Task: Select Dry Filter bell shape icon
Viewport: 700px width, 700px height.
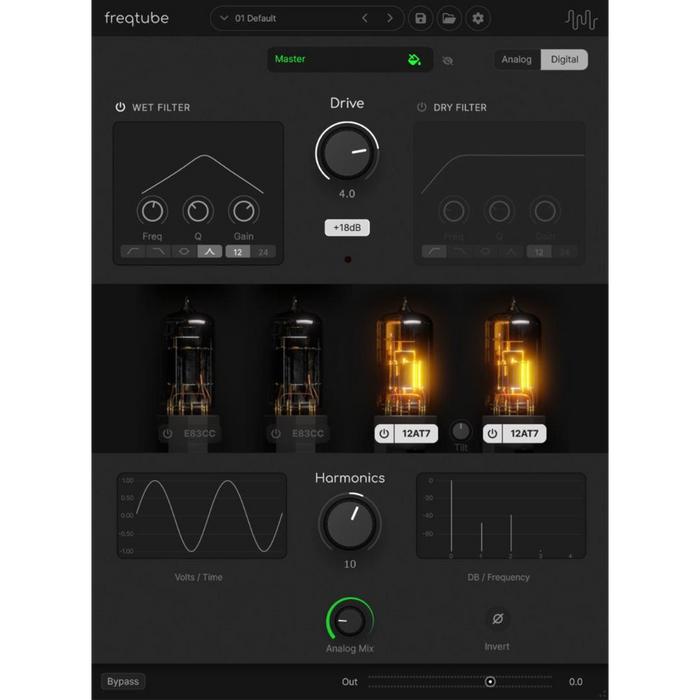Action: click(485, 252)
